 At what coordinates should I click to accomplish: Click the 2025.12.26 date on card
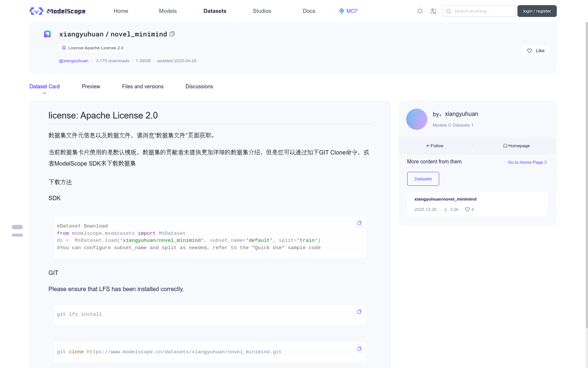coord(425,209)
